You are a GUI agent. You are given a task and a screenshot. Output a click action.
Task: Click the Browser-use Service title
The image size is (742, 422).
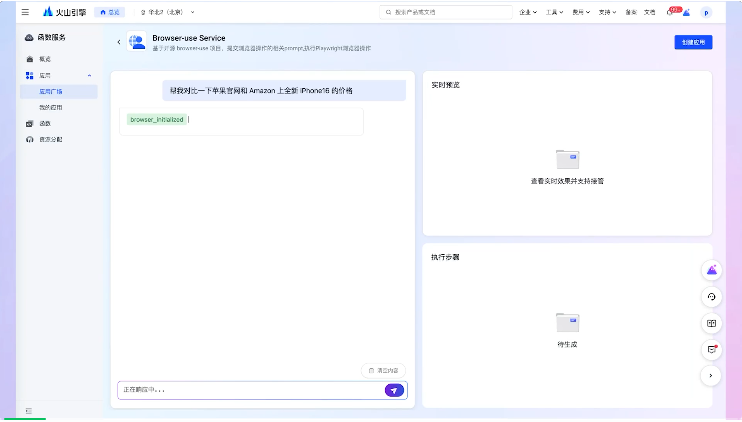[189, 38]
